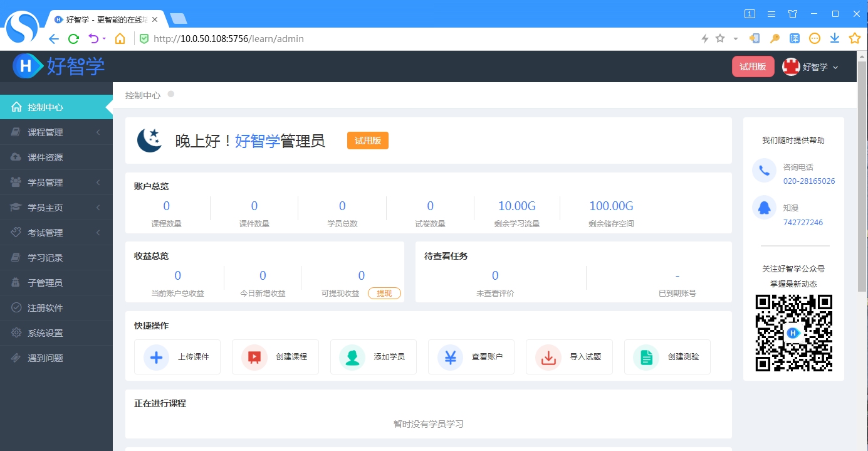Click the 好智学 logo in the header

tap(56, 66)
